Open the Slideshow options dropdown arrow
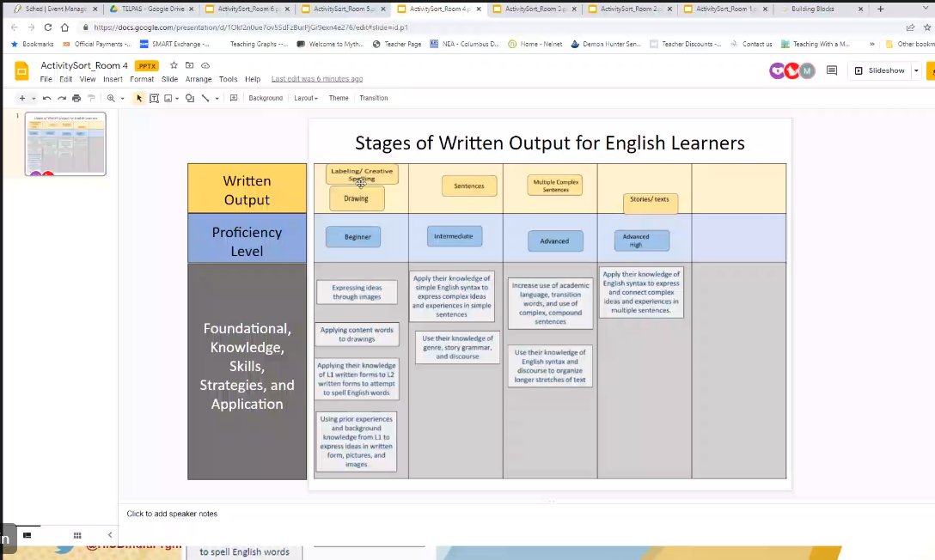This screenshot has width=935, height=560. (916, 71)
